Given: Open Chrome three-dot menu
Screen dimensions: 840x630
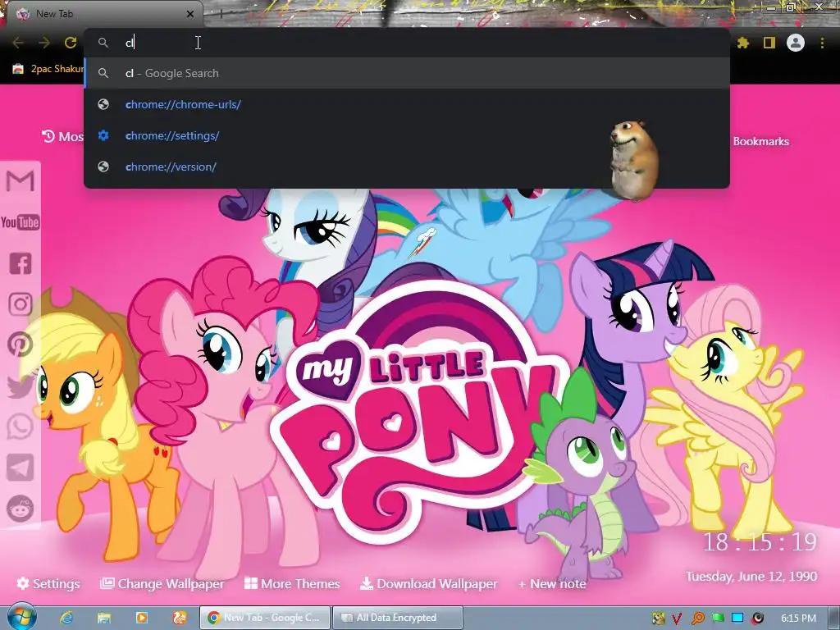Looking at the screenshot, I should tap(822, 43).
